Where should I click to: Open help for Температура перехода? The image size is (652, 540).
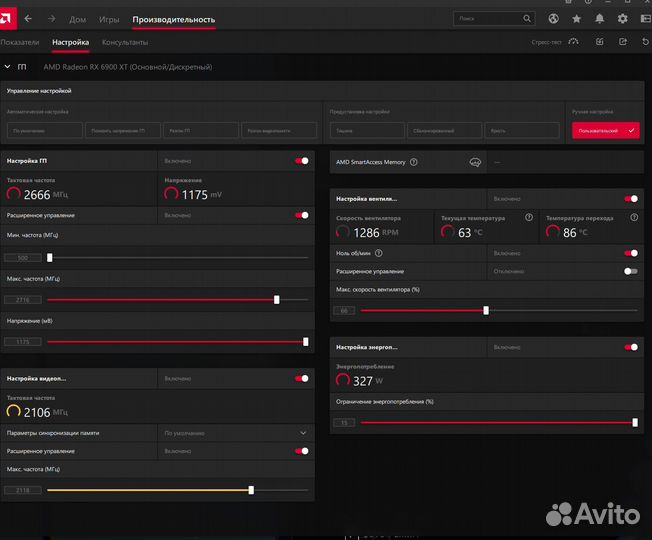[634, 217]
